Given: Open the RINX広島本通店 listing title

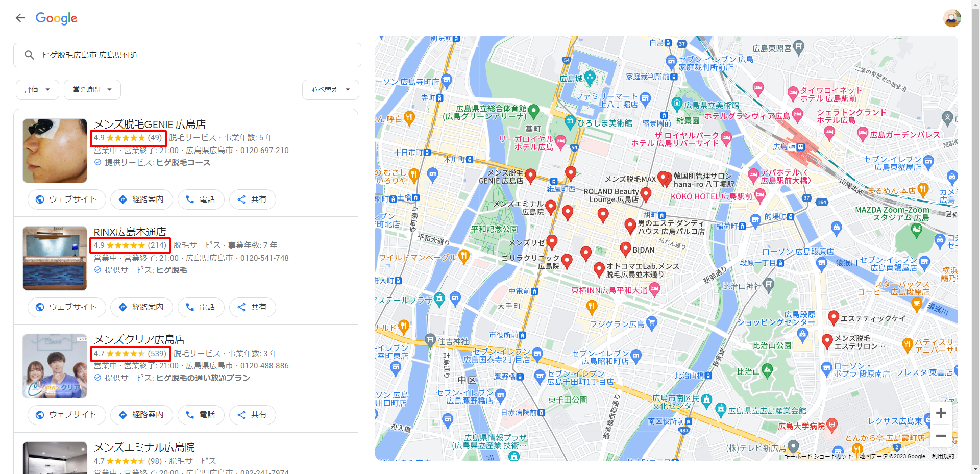Looking at the screenshot, I should 130,232.
